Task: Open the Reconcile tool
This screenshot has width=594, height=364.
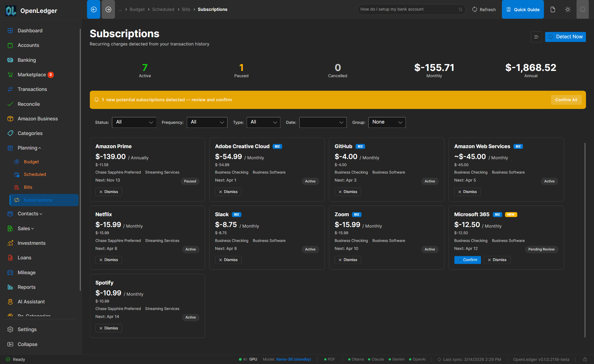Action: tap(28, 104)
